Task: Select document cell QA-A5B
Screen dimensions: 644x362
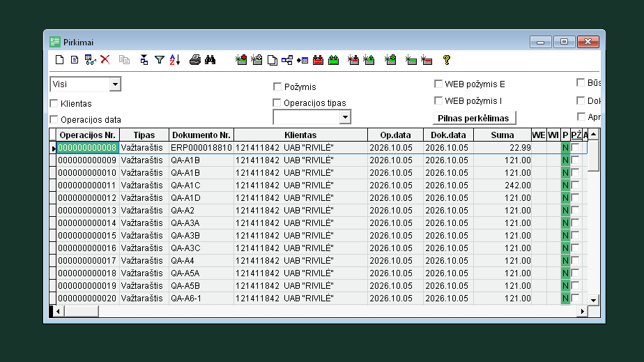Action: (201, 285)
